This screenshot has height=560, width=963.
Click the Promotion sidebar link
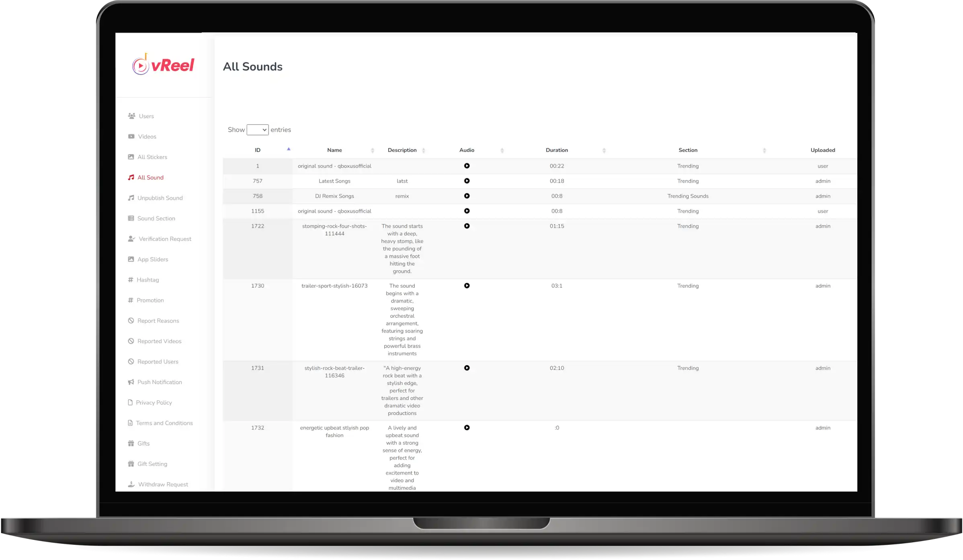pyautogui.click(x=150, y=300)
